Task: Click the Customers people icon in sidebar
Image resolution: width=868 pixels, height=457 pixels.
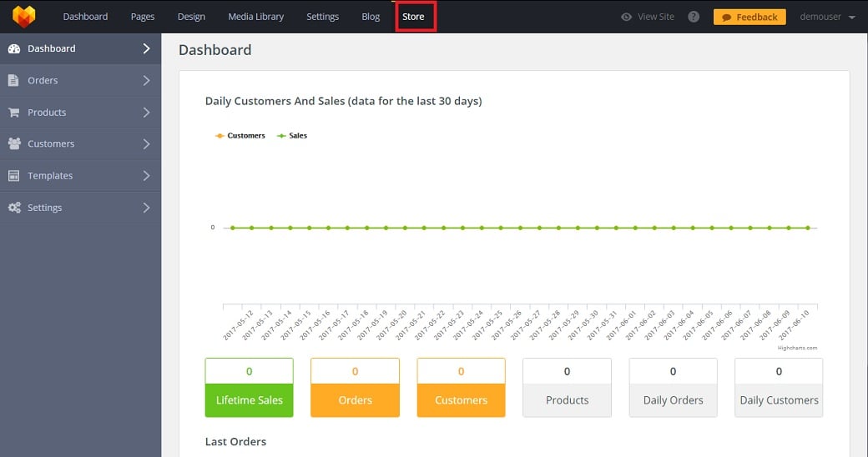Action: tap(14, 144)
